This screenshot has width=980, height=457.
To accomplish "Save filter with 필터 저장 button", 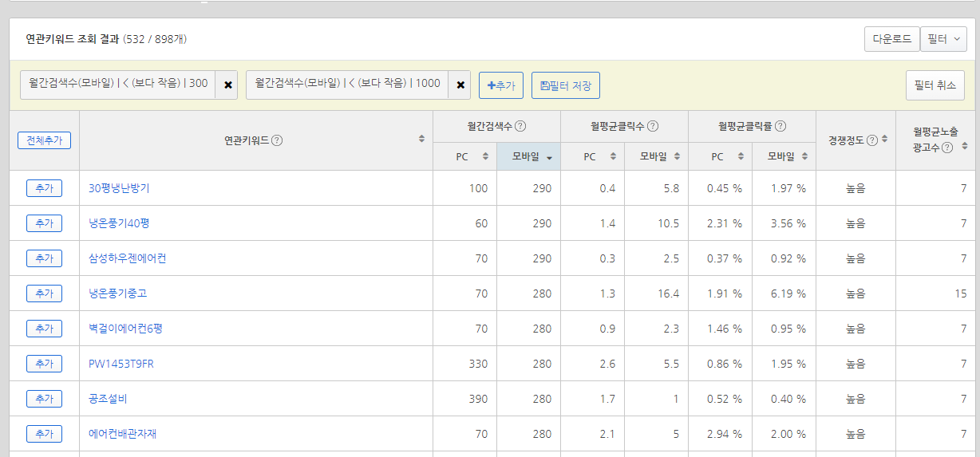I will coord(566,85).
